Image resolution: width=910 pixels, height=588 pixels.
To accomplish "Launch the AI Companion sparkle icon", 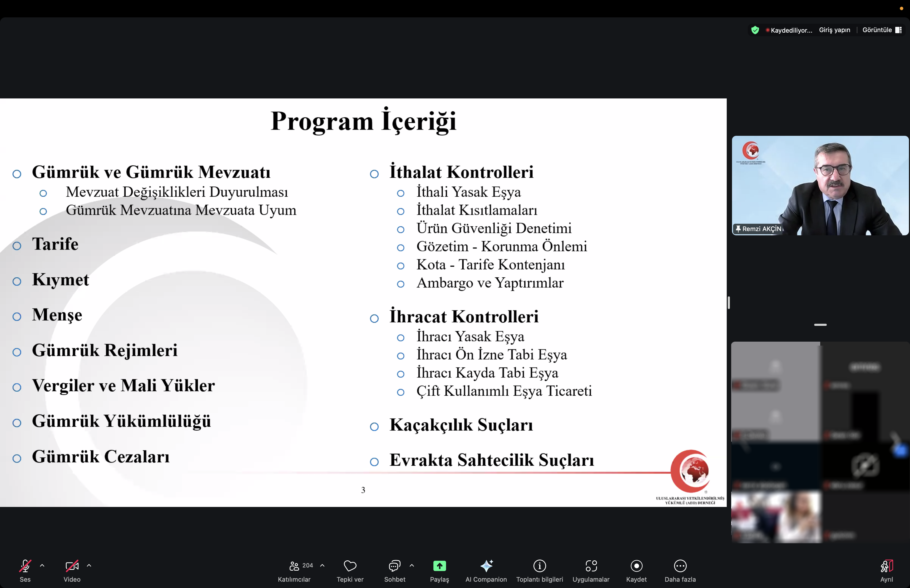I will 486,566.
